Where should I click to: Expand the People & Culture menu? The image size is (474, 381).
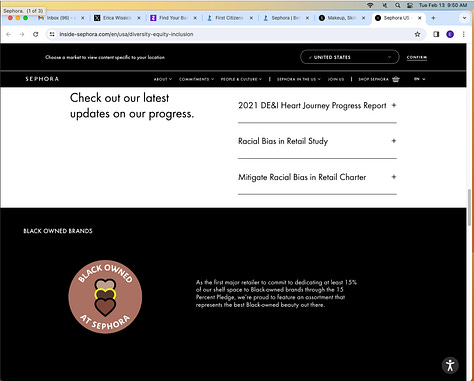click(241, 79)
